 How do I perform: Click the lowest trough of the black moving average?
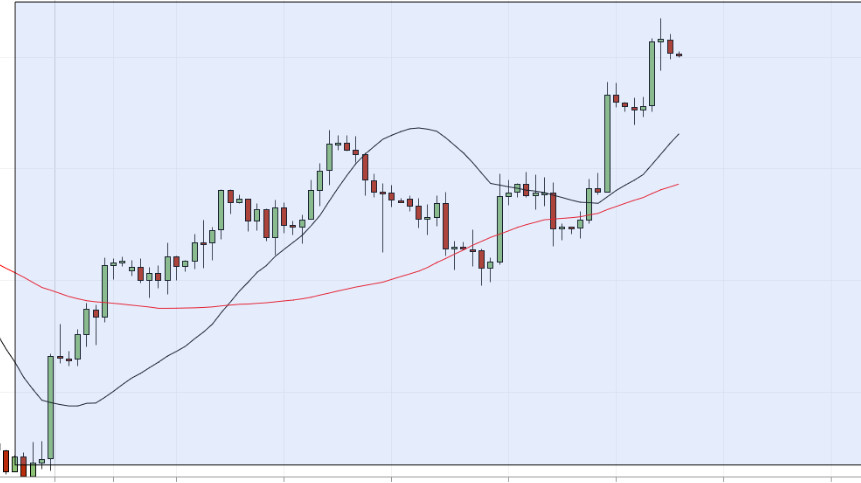click(x=73, y=406)
